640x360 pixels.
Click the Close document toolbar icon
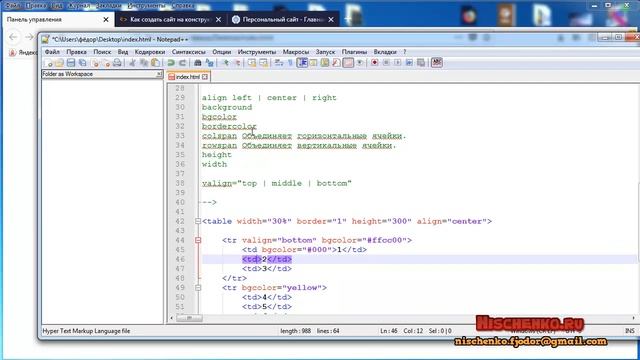click(x=95, y=63)
